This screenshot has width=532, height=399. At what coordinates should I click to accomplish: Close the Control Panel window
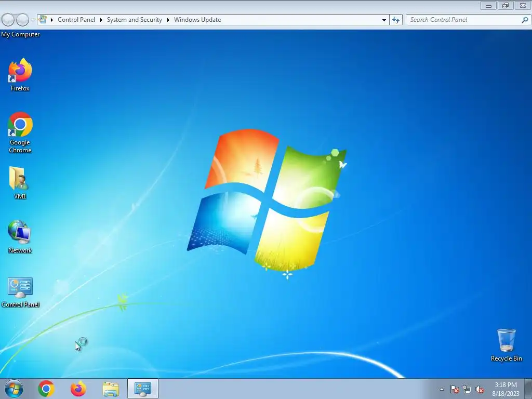tap(523, 5)
